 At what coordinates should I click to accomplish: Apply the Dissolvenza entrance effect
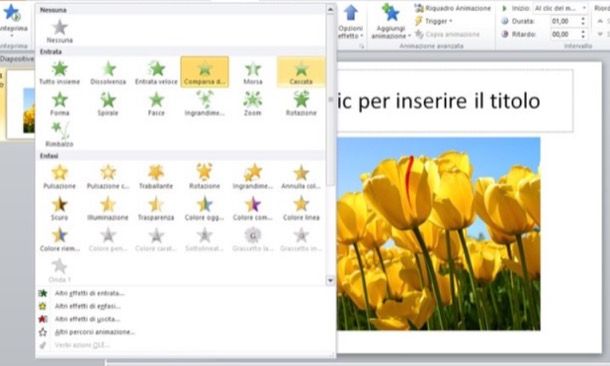point(108,72)
